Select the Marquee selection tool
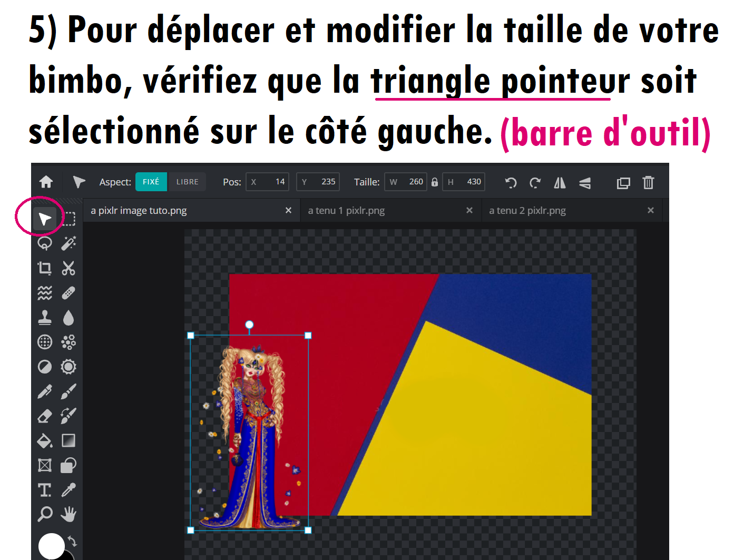Screen dimensions: 734x560 pos(68,218)
